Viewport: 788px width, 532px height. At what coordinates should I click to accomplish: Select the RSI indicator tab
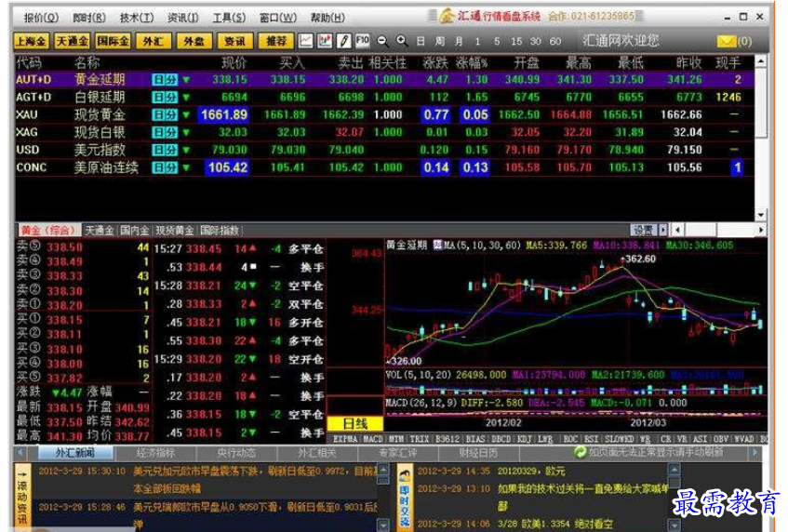(x=591, y=439)
